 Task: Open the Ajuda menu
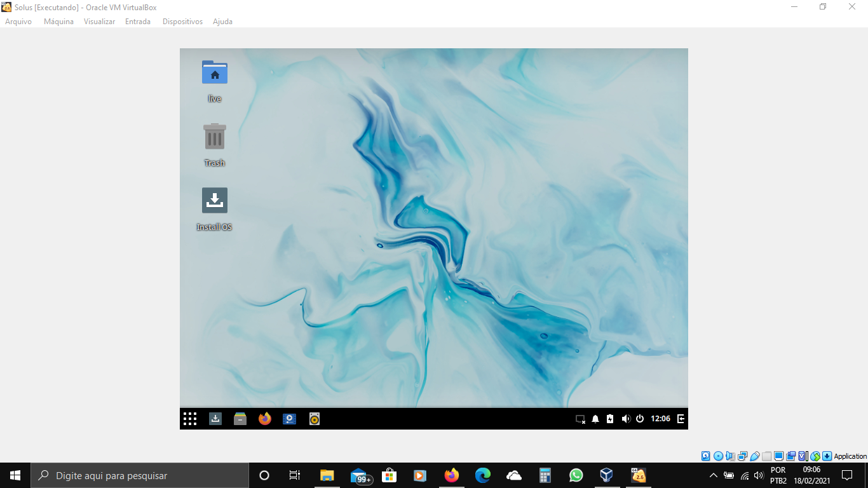[x=222, y=22]
